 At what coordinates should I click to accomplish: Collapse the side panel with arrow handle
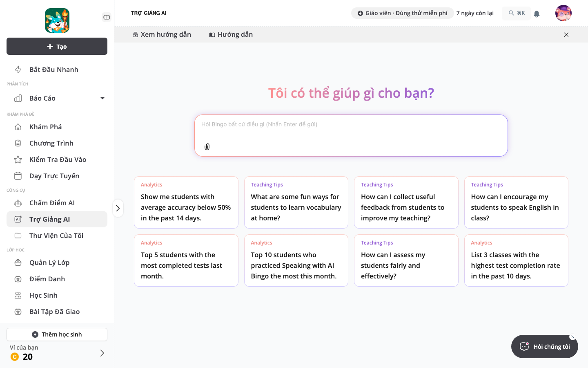tap(118, 208)
